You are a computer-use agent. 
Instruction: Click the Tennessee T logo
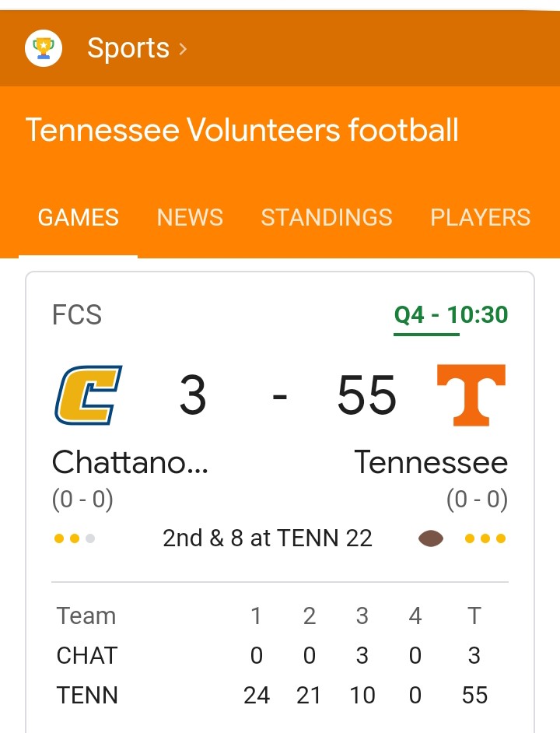[x=471, y=395]
